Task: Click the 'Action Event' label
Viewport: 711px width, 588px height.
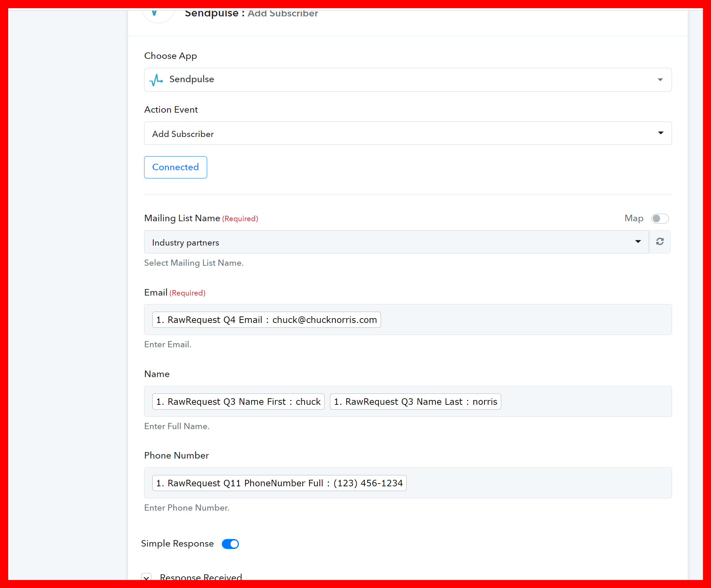Action: click(x=171, y=110)
